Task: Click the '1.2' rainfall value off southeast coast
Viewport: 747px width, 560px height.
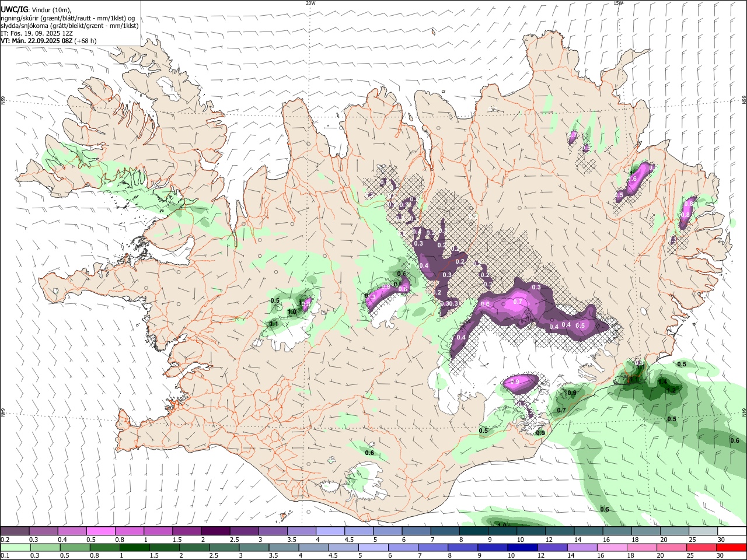Action: coord(671,390)
